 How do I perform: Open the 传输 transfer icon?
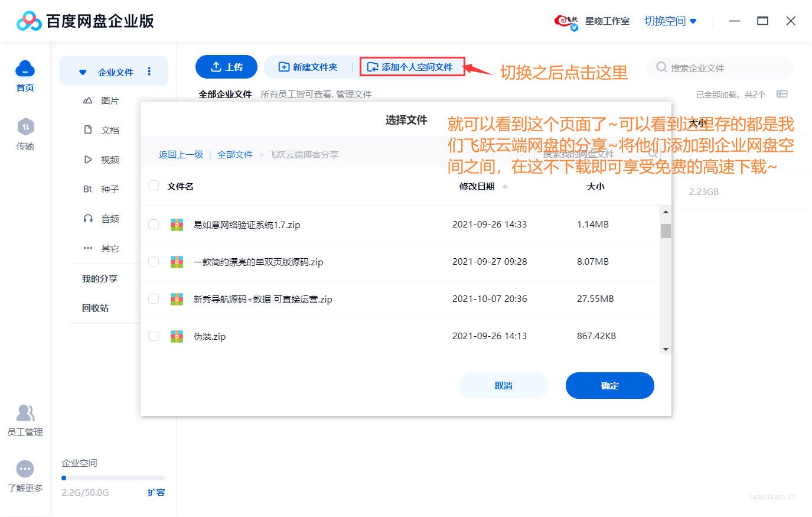point(25,127)
